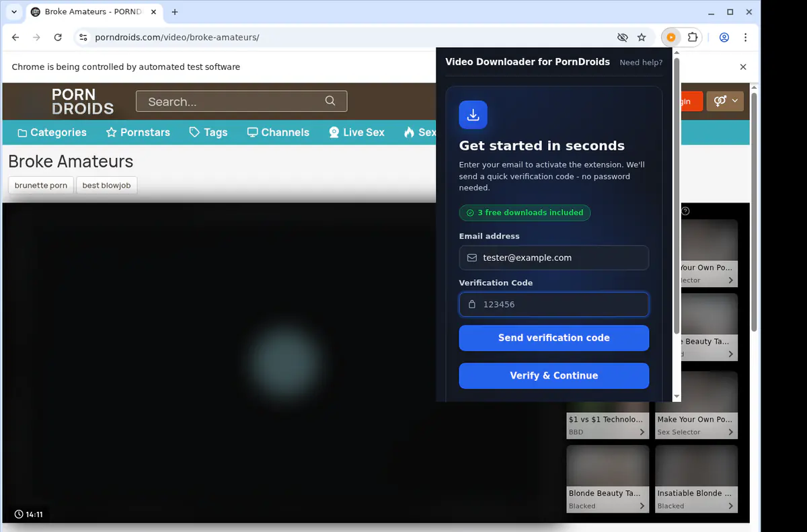This screenshot has height=532, width=807.
Task: Click the PornDroids site logo
Action: [x=83, y=102]
